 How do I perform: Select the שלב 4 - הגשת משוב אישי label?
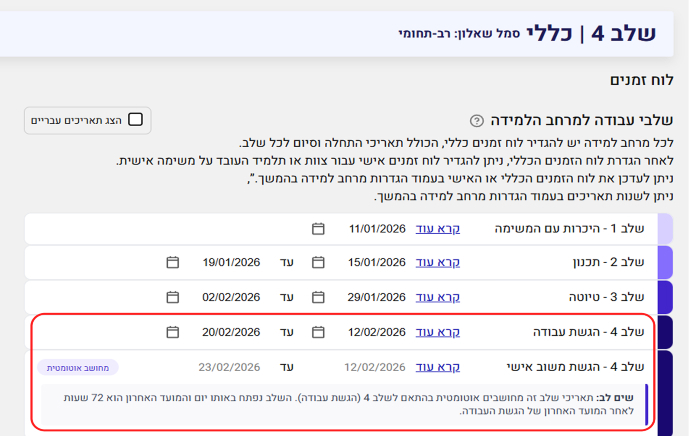[x=576, y=367]
